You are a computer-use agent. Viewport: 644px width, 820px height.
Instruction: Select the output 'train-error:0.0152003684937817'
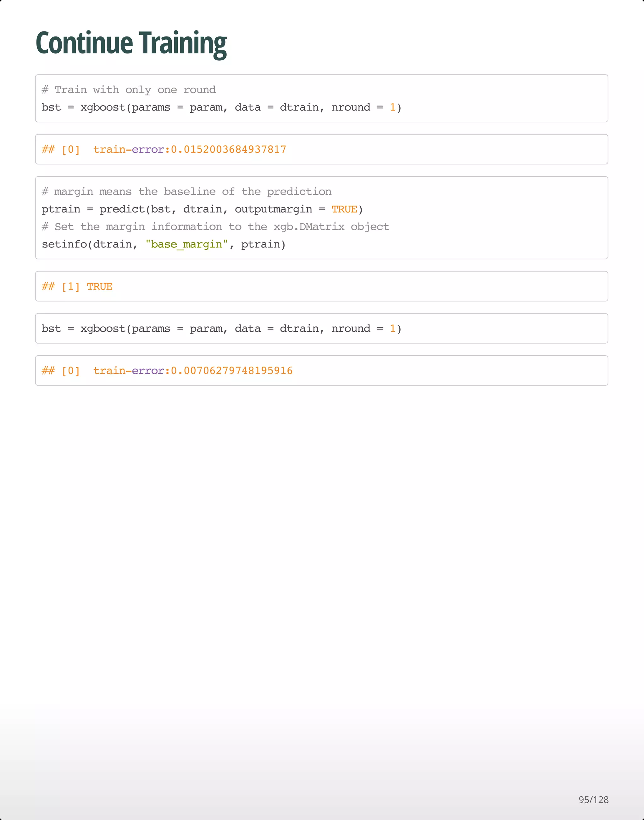point(190,150)
